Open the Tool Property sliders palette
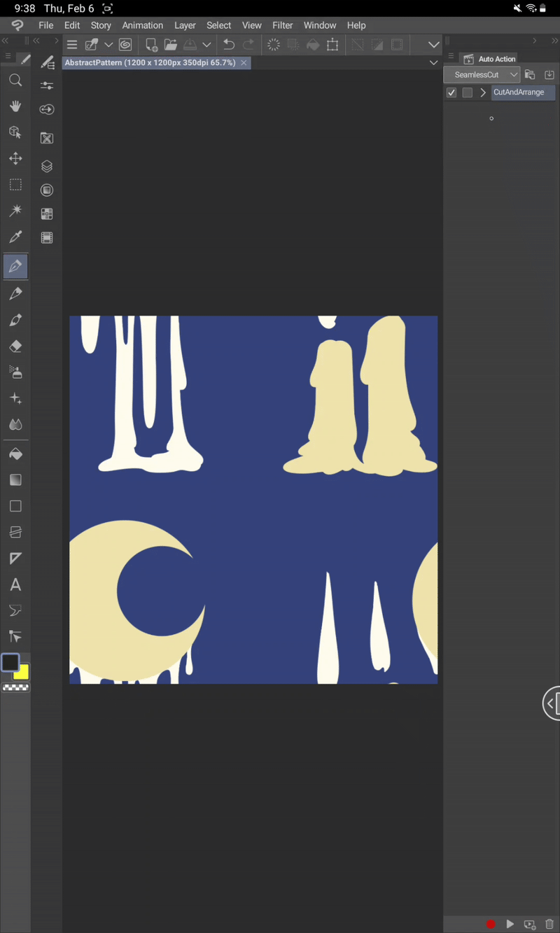Image resolution: width=560 pixels, height=933 pixels. (x=47, y=85)
